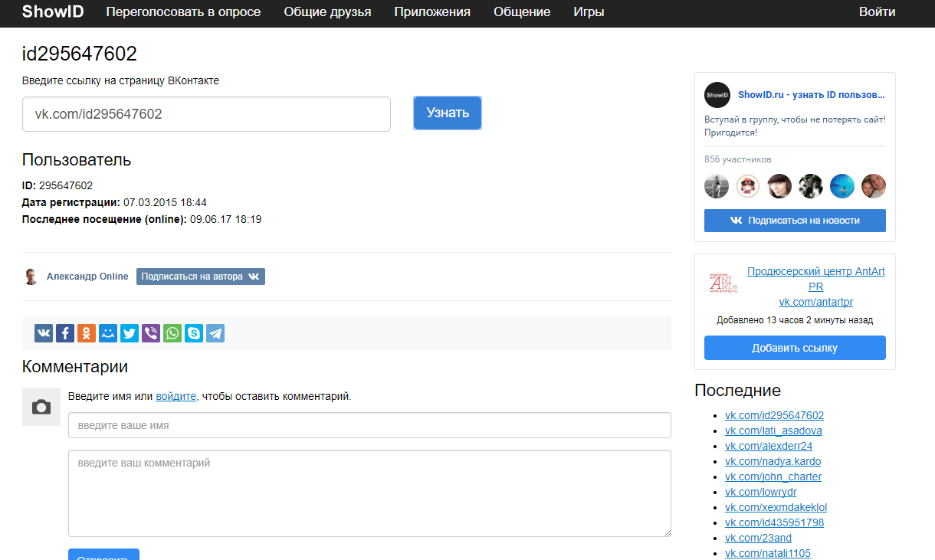The width and height of the screenshot is (935, 560).
Task: Focus the comment text area
Action: [369, 493]
